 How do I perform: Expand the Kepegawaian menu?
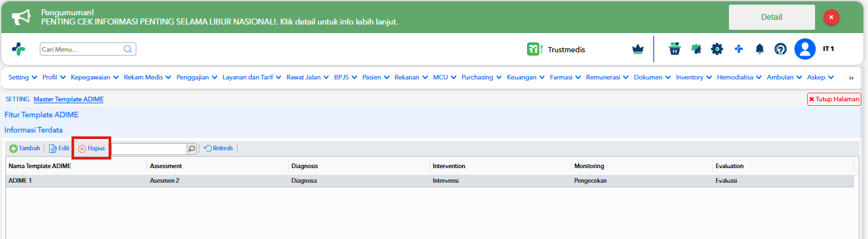coord(95,77)
